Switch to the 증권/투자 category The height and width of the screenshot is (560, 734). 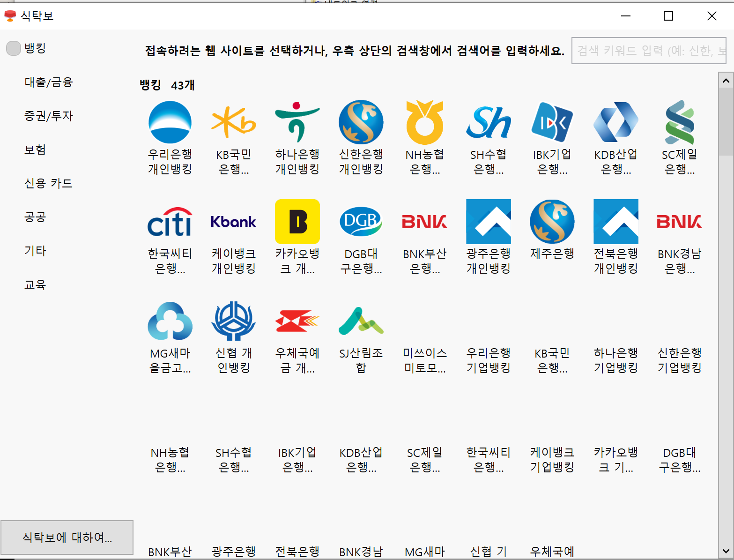pyautogui.click(x=49, y=116)
